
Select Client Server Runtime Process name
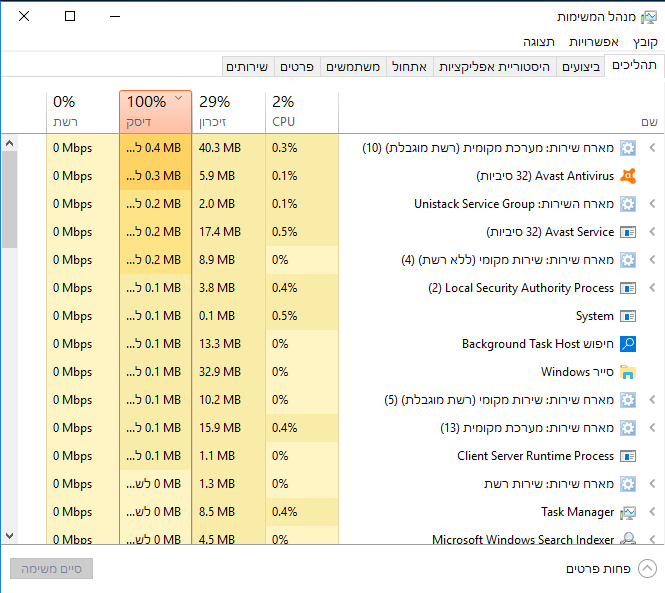pyautogui.click(x=535, y=456)
